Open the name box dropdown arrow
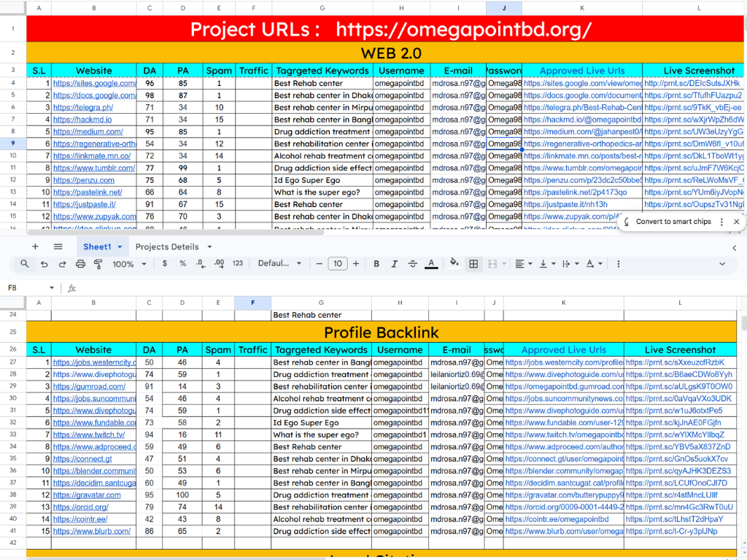This screenshot has width=747, height=560. [52, 288]
